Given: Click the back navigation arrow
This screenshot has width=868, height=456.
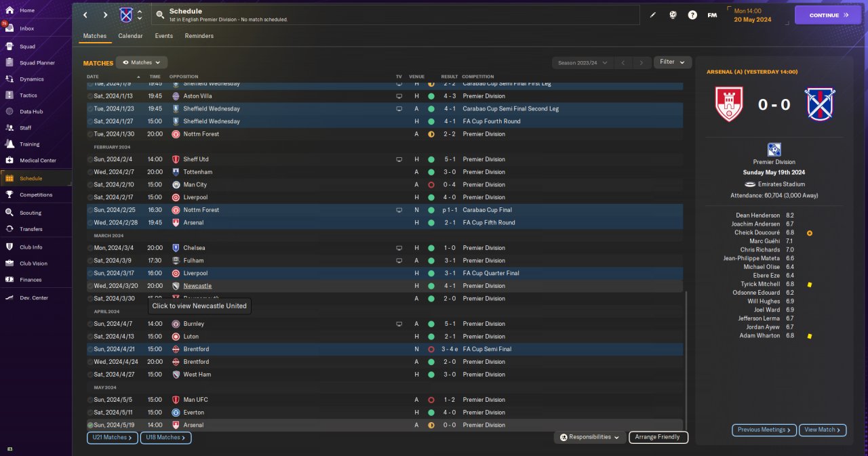Looking at the screenshot, I should (x=85, y=15).
